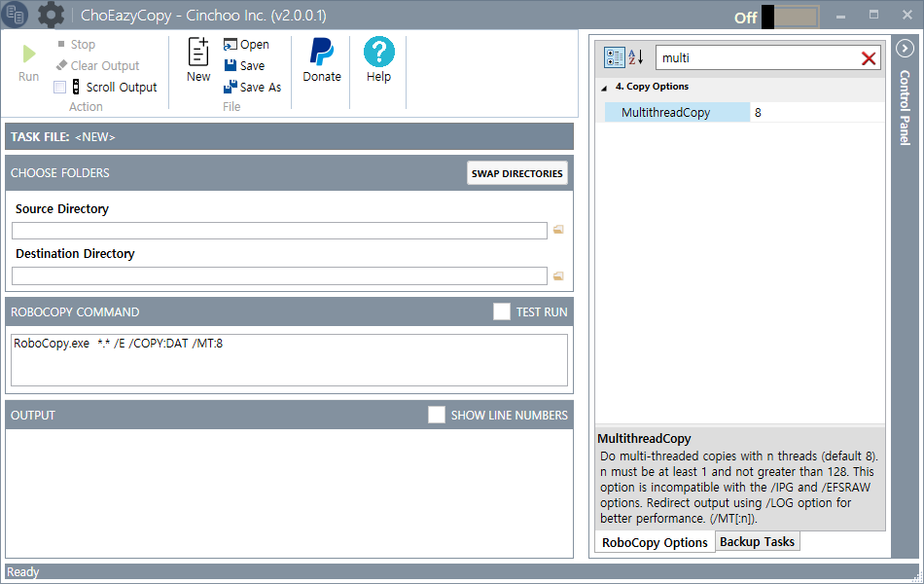Create a New task file
The image size is (924, 584).
(198, 60)
